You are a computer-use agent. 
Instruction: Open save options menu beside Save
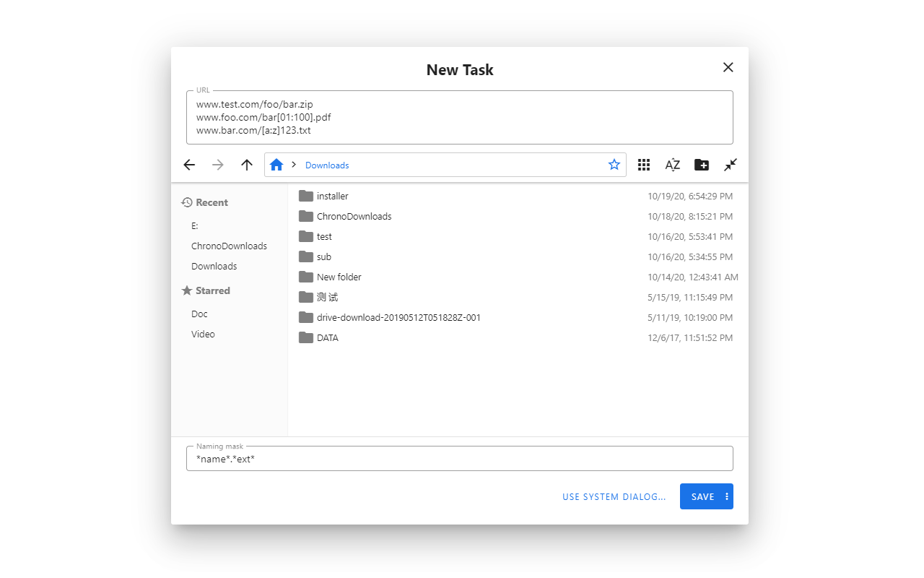point(726,496)
